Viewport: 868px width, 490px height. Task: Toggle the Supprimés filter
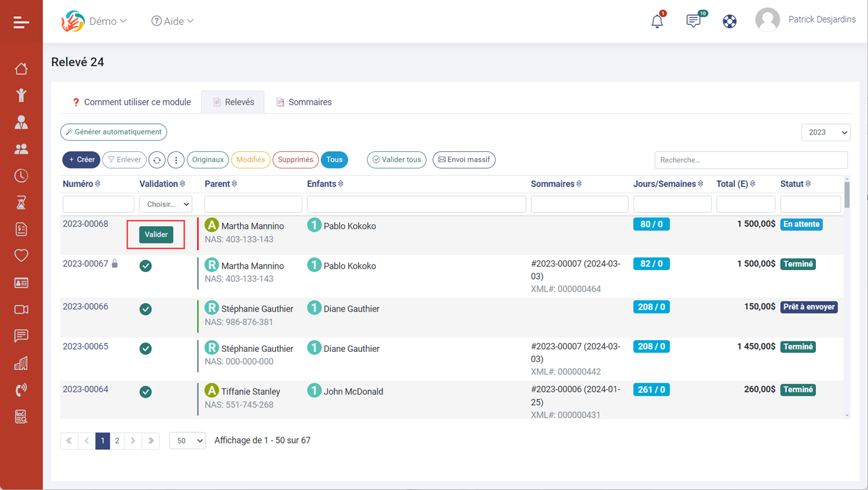(296, 160)
